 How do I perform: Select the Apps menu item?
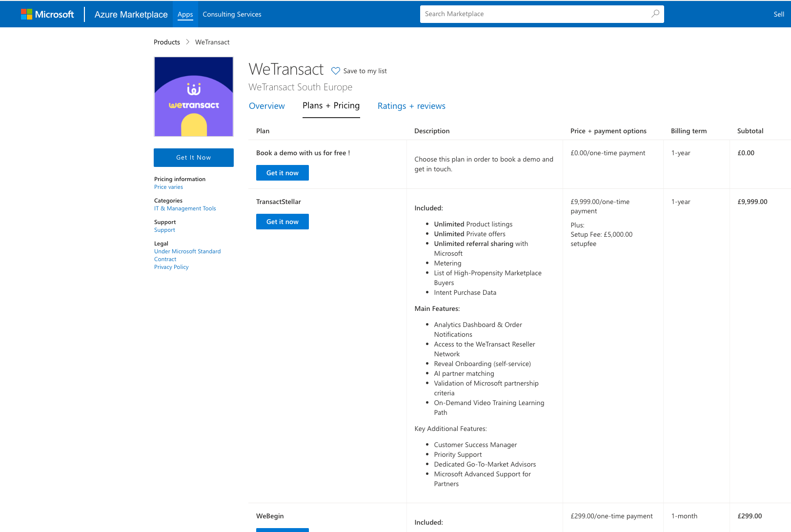pos(185,14)
